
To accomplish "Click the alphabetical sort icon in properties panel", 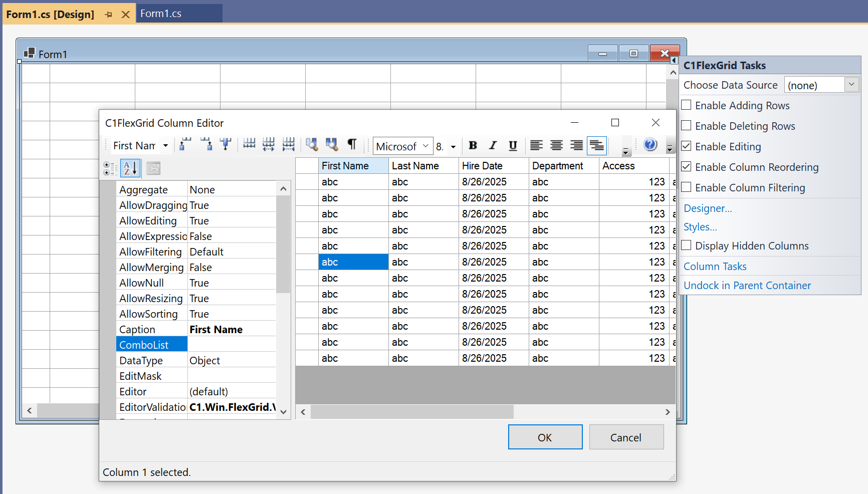I will pyautogui.click(x=130, y=168).
